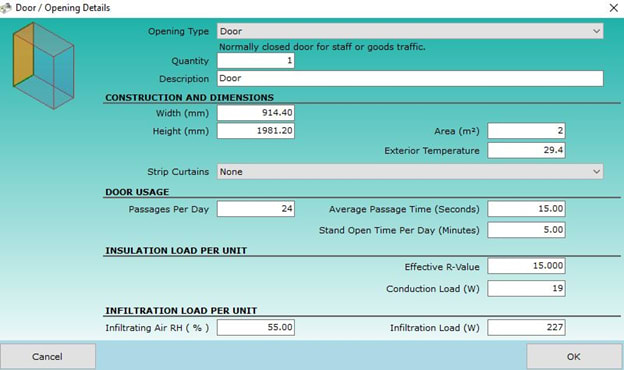Click the 3D room wall diagram
This screenshot has height=370, width=624.
pyautogui.click(x=43, y=66)
